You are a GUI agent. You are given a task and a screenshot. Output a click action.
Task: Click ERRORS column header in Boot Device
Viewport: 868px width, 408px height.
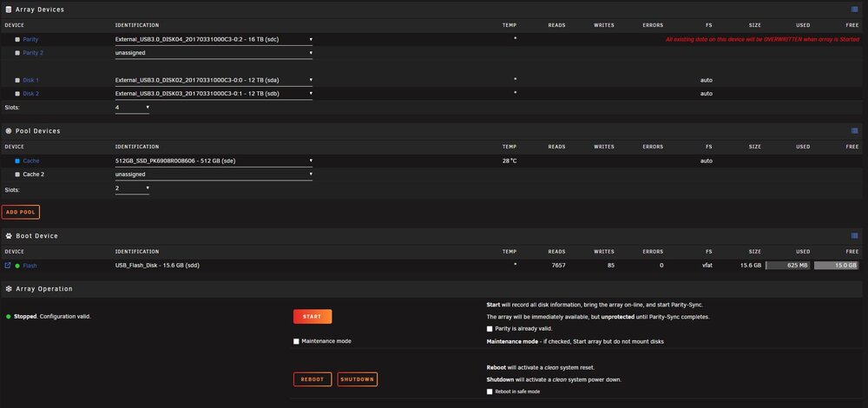[654, 252]
